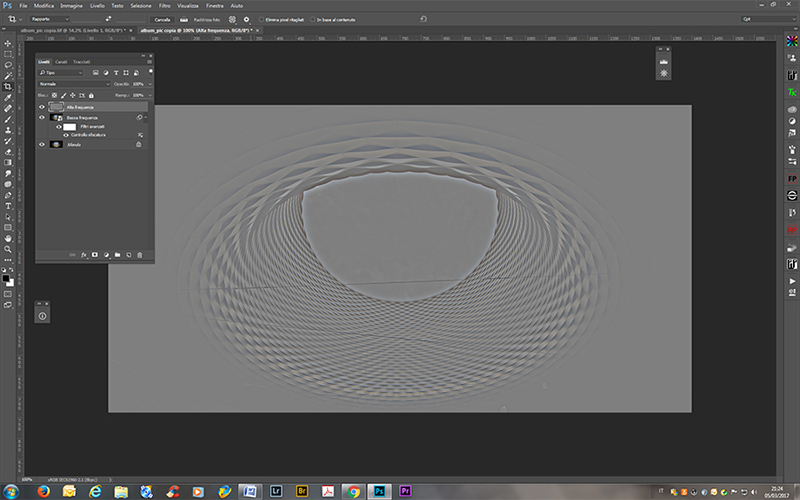The width and height of the screenshot is (800, 500).
Task: Toggle visibility of Bassa frequenza layer
Action: pyautogui.click(x=41, y=117)
